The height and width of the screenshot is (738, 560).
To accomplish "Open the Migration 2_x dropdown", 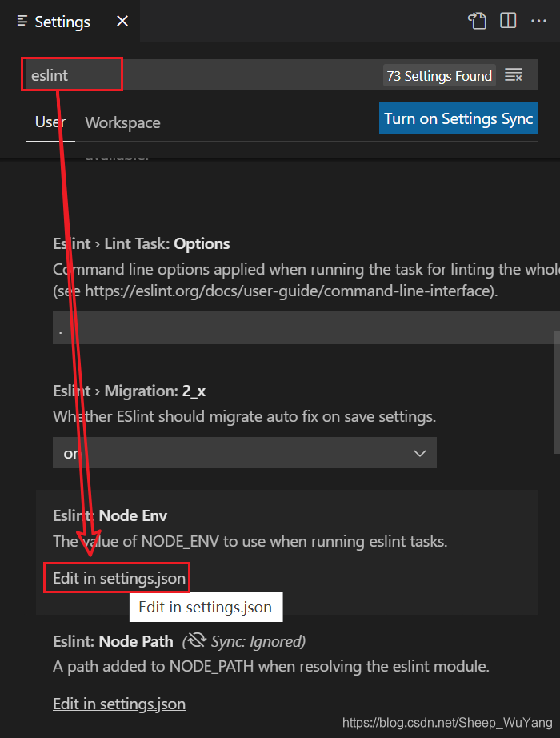I will 245,453.
